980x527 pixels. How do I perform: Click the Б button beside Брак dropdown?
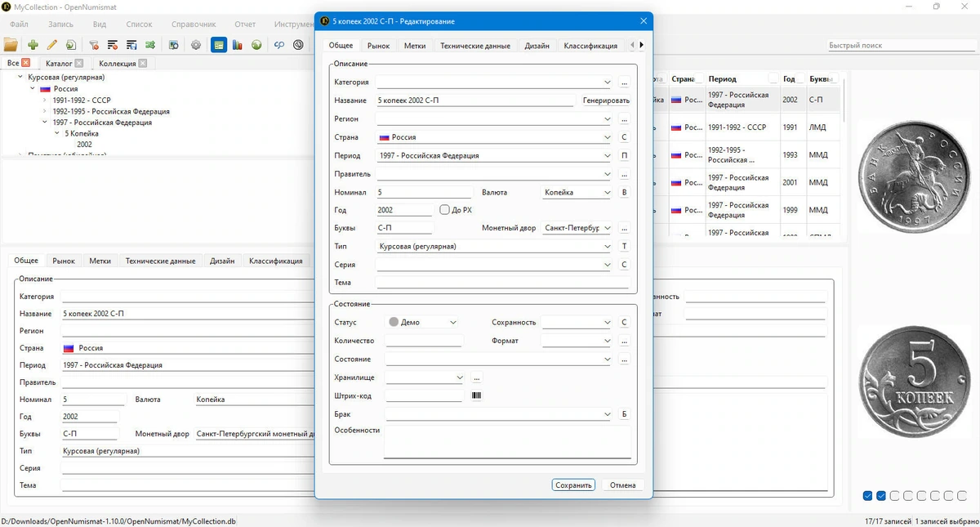pyautogui.click(x=624, y=414)
